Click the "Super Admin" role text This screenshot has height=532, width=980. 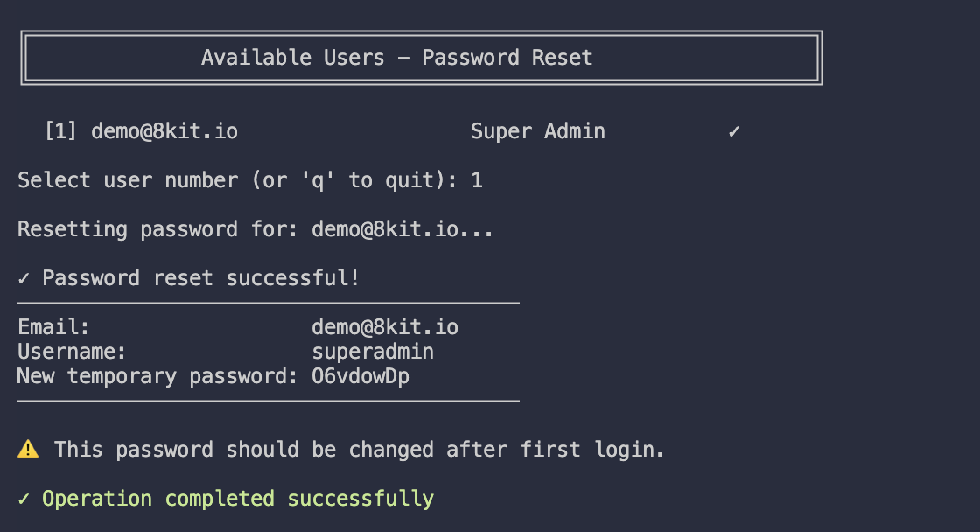537,131
